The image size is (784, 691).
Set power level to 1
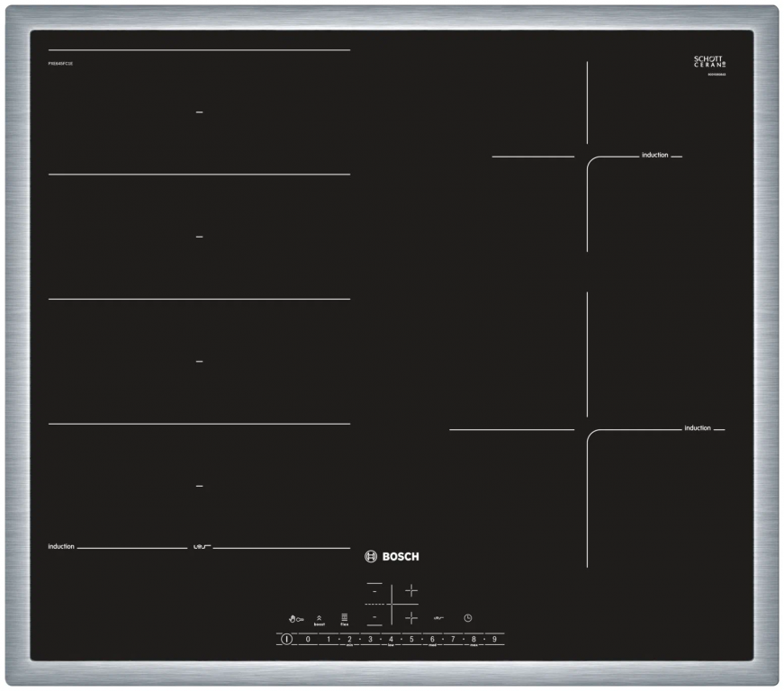pos(329,639)
